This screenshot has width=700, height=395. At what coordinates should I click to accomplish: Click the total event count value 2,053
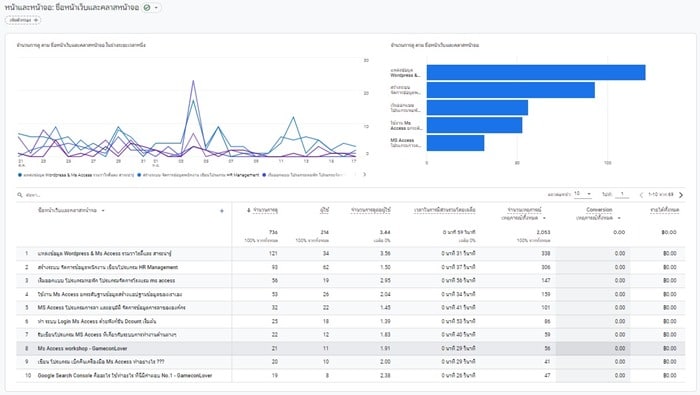pos(543,232)
